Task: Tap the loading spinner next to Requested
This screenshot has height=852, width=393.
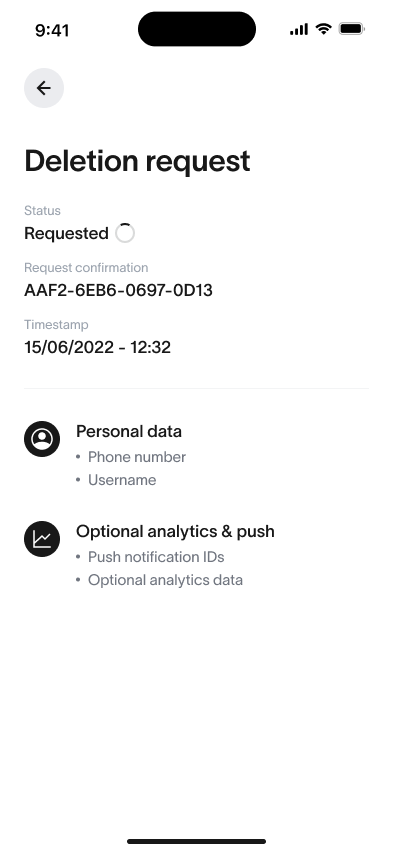Action: [125, 233]
